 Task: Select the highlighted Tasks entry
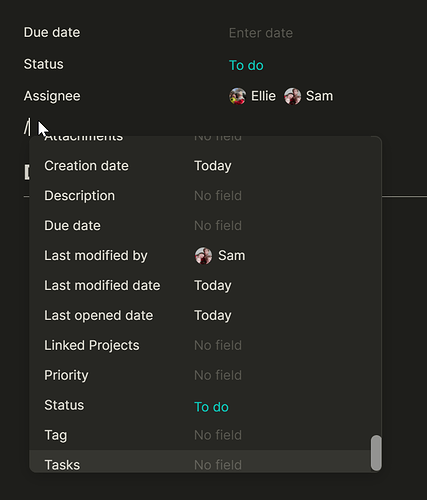(205, 461)
